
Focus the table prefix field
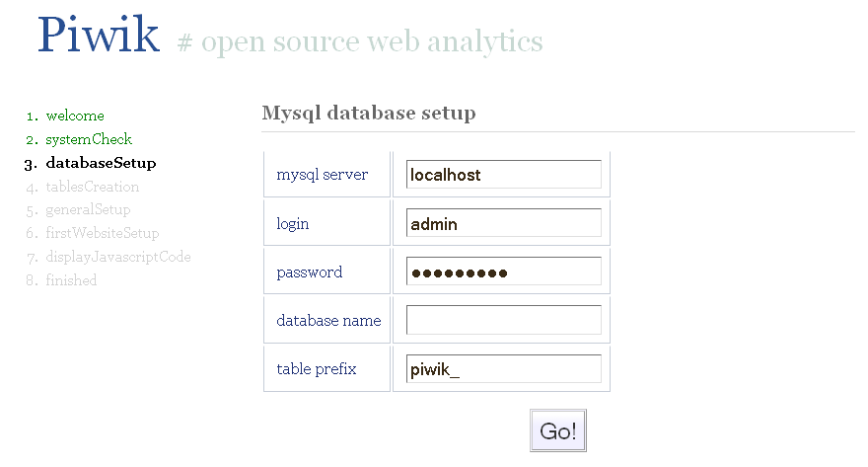(x=504, y=368)
